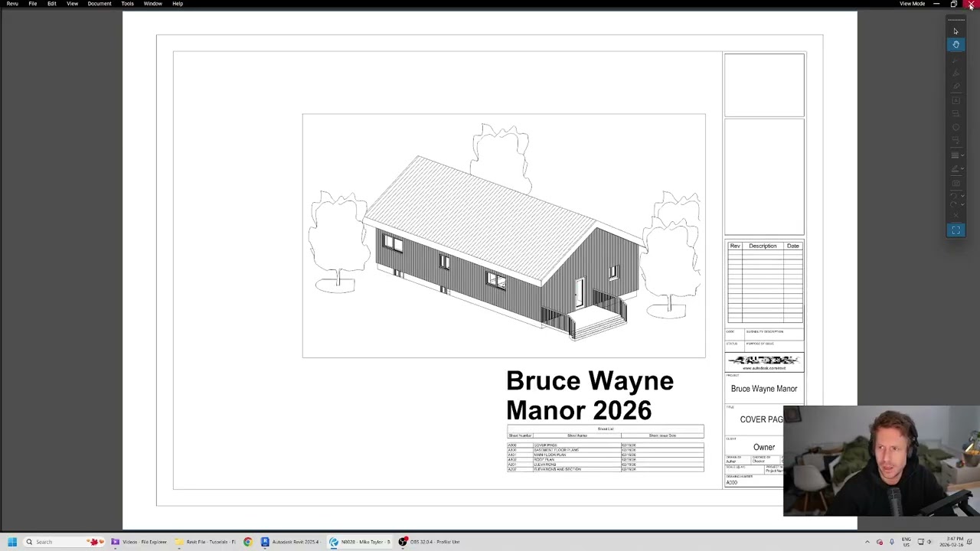Click the Autodesk logo in title block

click(764, 361)
